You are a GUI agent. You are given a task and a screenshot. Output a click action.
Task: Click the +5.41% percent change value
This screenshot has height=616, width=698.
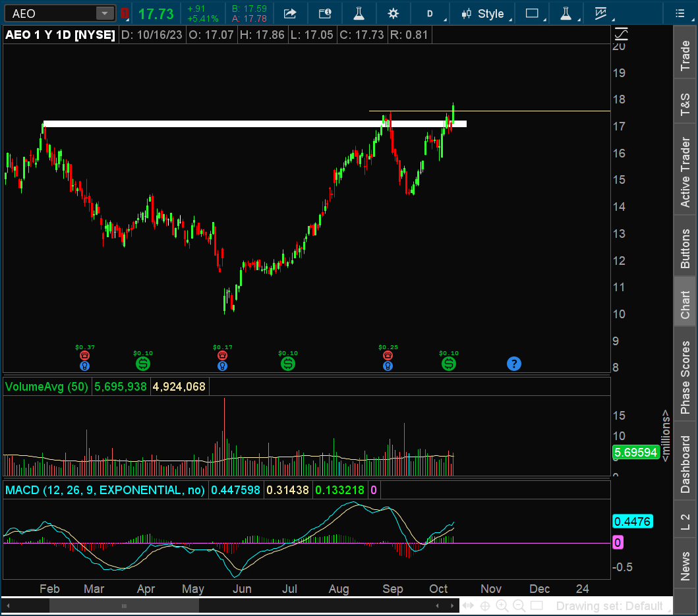[203, 18]
